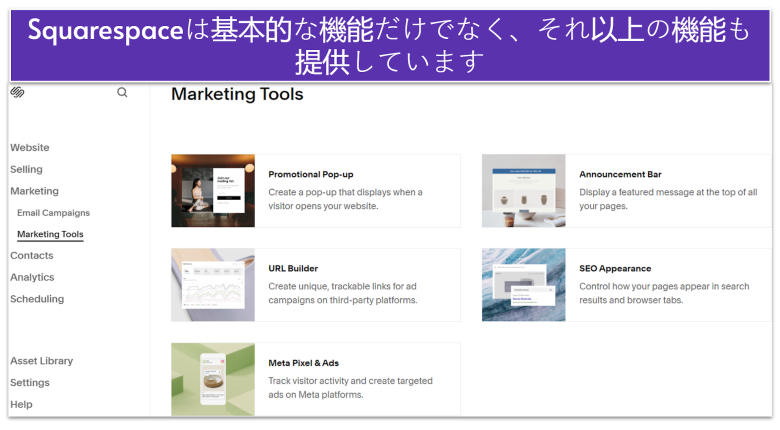Click 'Display a featured message' description
780x430 pixels.
click(668, 199)
